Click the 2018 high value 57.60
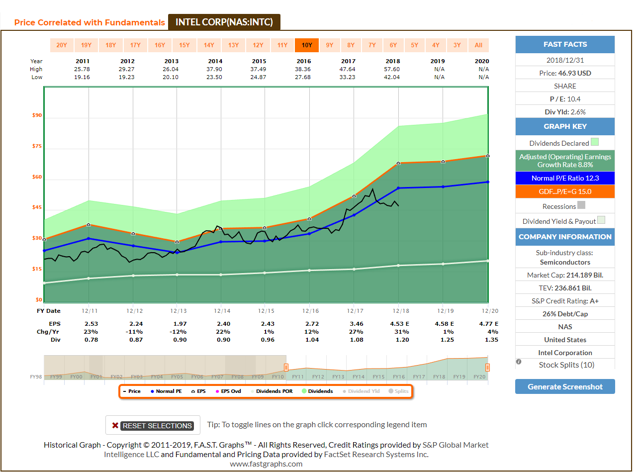The image size is (640, 472). pyautogui.click(x=392, y=69)
